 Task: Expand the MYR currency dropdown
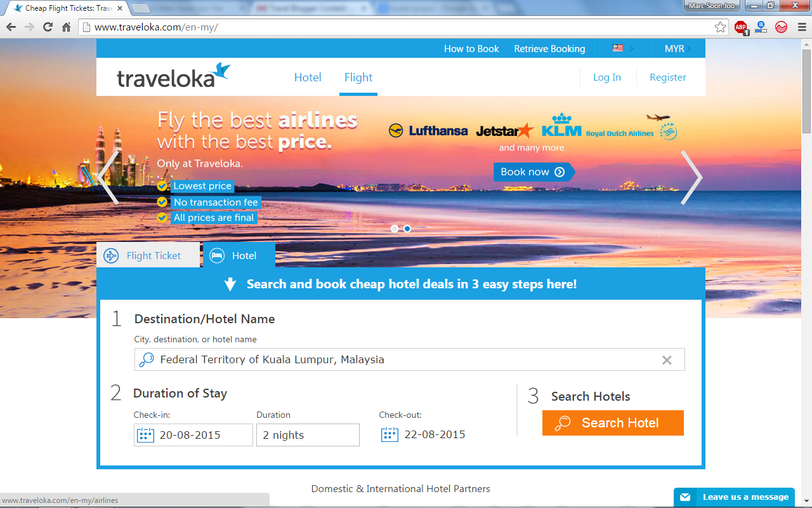point(677,48)
